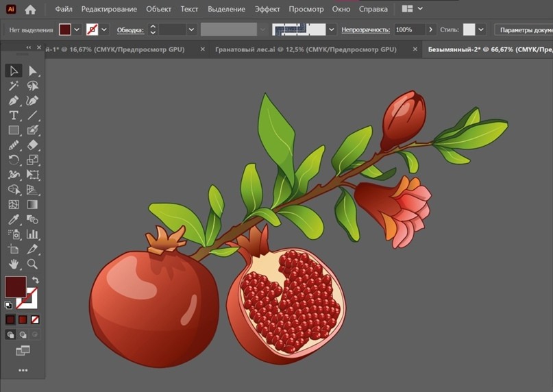Reset to default fill and stroke
The image size is (553, 392).
8,305
